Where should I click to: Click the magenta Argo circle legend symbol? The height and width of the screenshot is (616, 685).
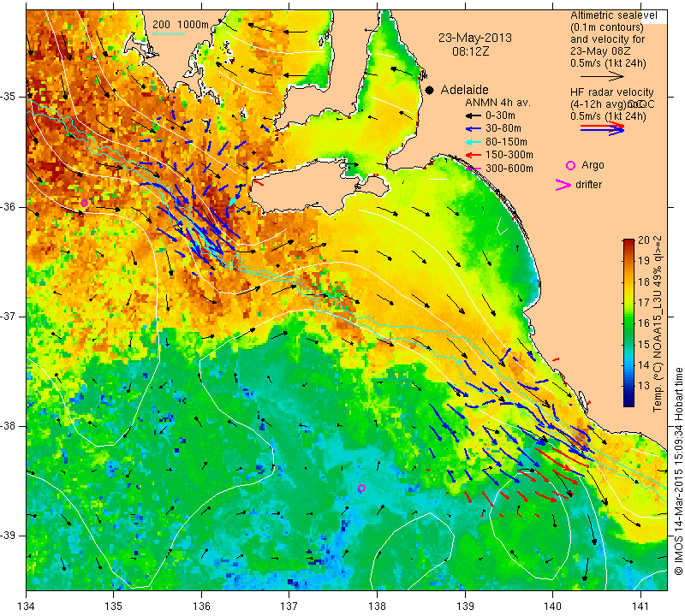570,165
